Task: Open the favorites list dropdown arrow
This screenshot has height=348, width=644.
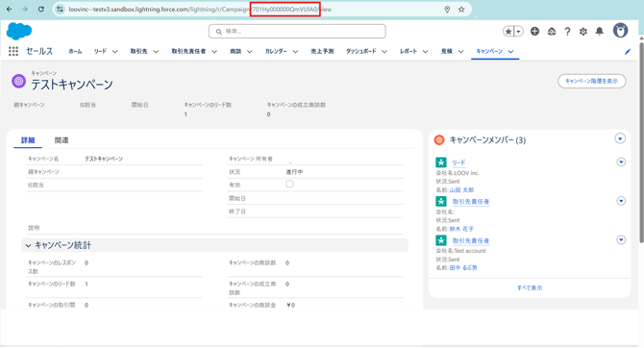Action: click(518, 31)
